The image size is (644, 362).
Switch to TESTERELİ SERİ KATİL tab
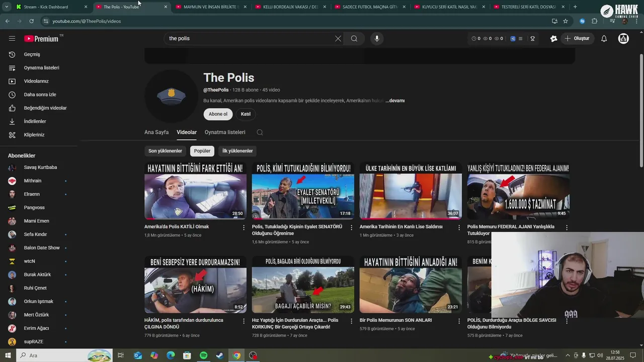click(530, 7)
